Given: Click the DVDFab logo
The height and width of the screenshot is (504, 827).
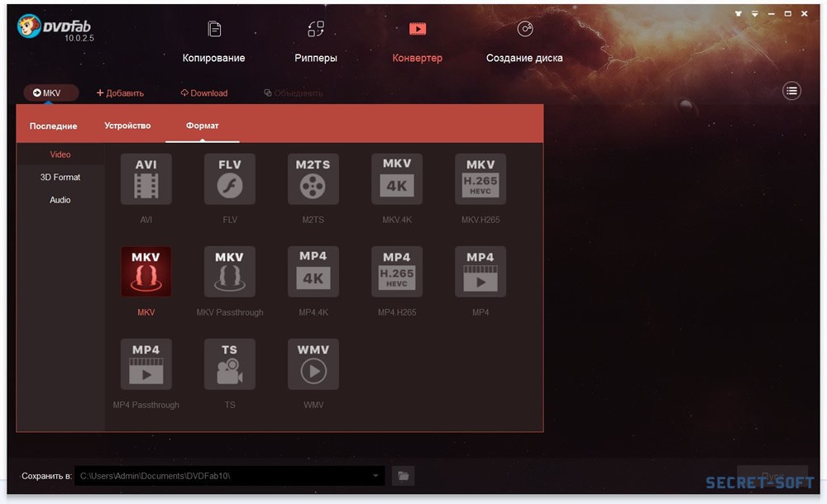Looking at the screenshot, I should click(x=55, y=27).
